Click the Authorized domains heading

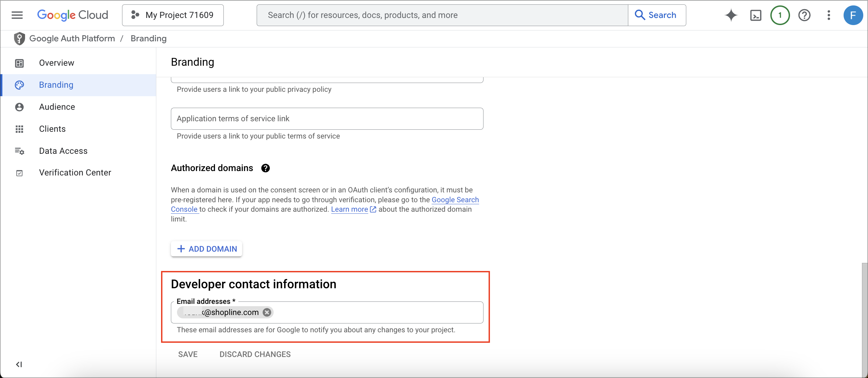click(212, 168)
